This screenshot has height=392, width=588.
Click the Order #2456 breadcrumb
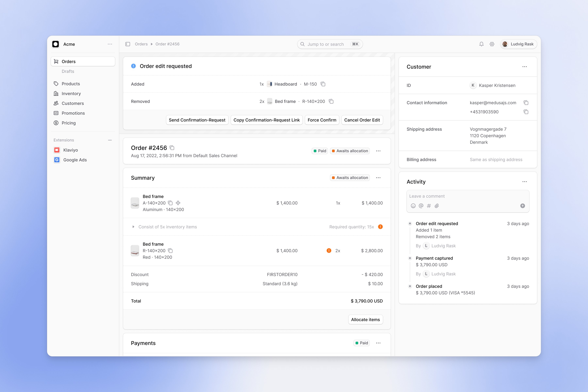168,44
